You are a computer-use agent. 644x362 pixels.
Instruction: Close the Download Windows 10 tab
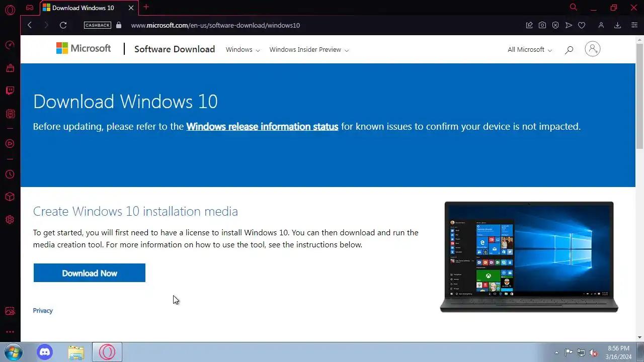(131, 8)
